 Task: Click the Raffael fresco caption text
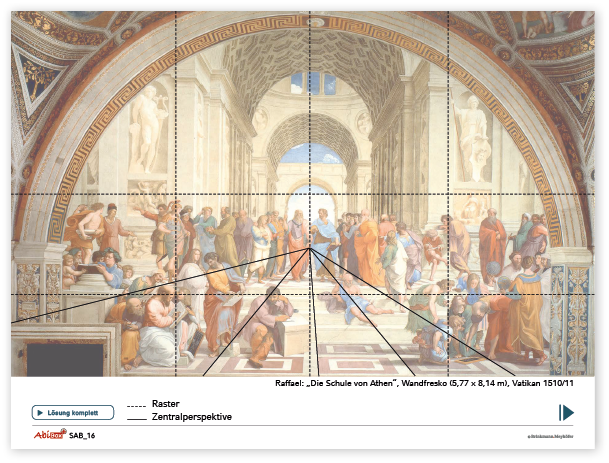tap(424, 383)
